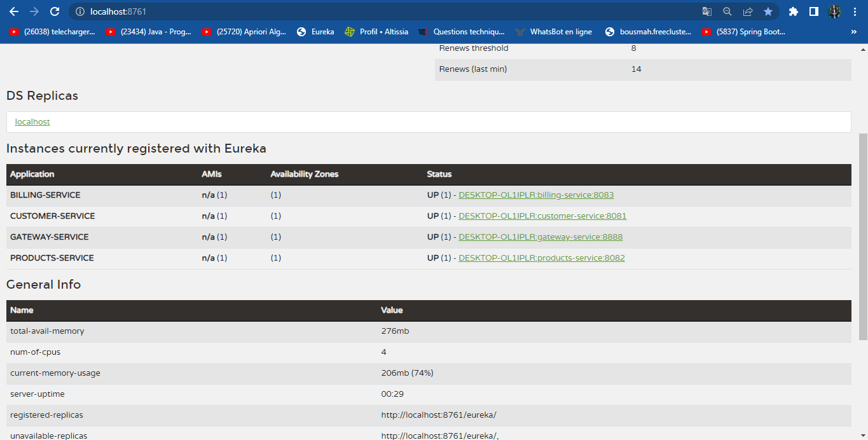This screenshot has height=440, width=868.
Task: Open the gateway-service:8888 status link
Action: 540,237
